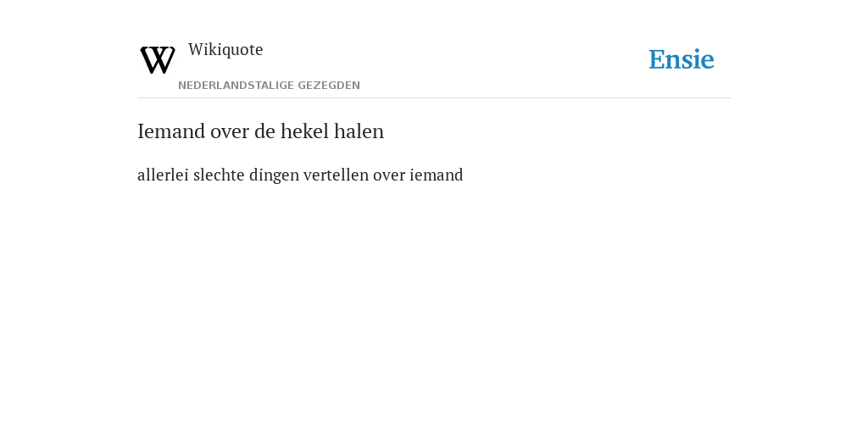Select the word de in the title
This screenshot has height=434, width=868.
click(x=265, y=131)
